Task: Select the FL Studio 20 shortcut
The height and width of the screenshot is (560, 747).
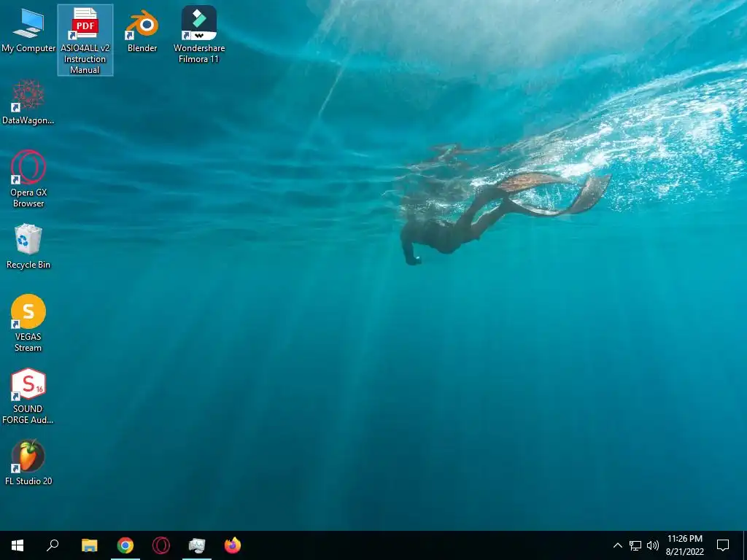Action: [28, 462]
